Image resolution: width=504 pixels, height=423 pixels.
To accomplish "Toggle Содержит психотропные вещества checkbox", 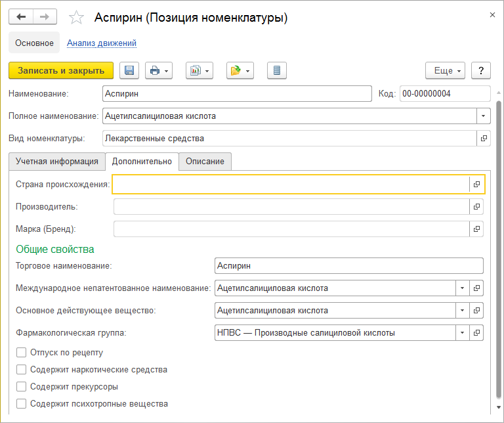I will tap(22, 404).
